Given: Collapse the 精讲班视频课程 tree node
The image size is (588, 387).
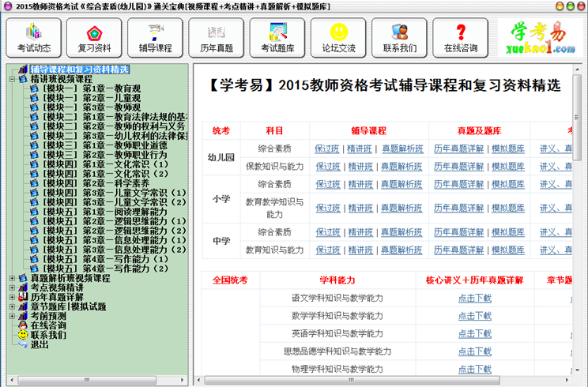Looking at the screenshot, I should coord(12,79).
